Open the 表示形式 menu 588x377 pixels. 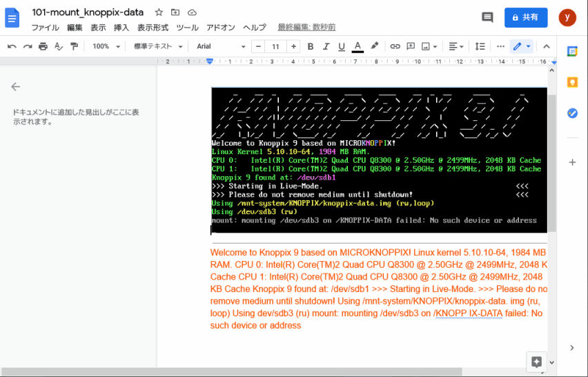tap(153, 28)
